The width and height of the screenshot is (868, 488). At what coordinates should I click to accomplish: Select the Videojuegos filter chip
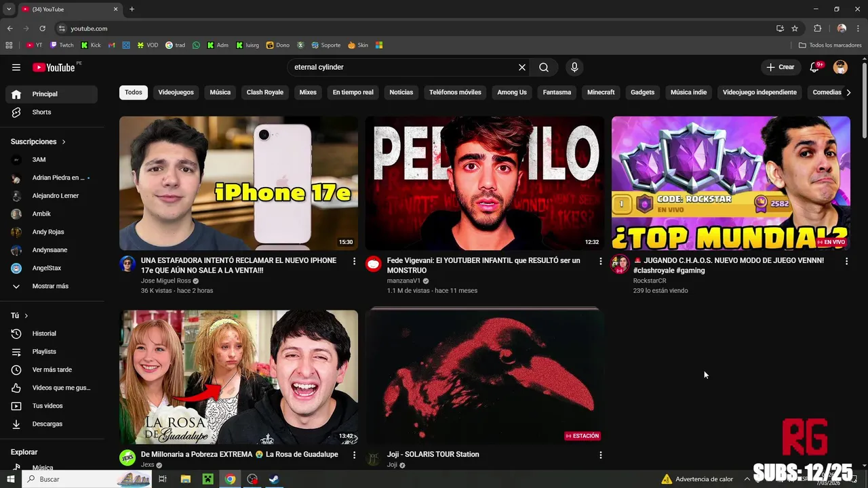tap(176, 92)
